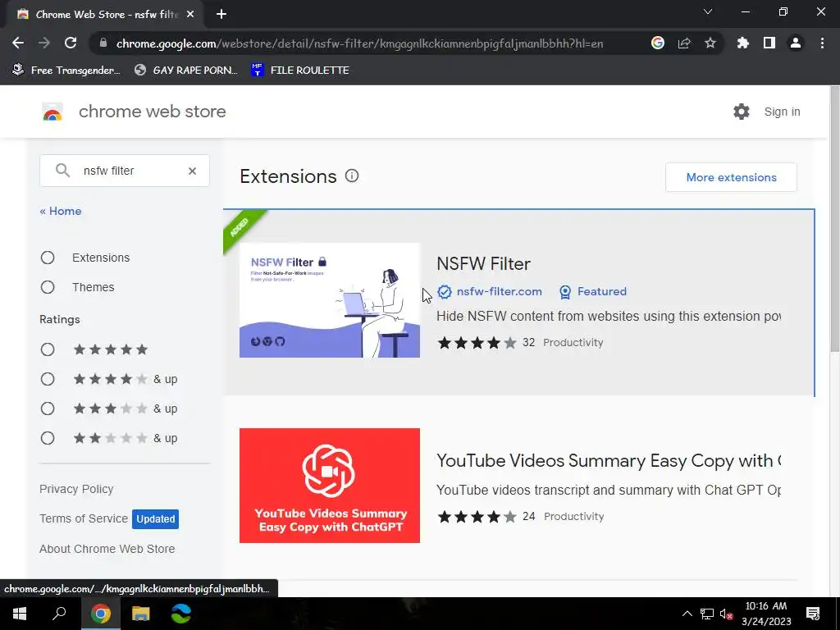Viewport: 840px width, 630px height.
Task: Focus the nsfw filter search field
Action: (x=125, y=171)
